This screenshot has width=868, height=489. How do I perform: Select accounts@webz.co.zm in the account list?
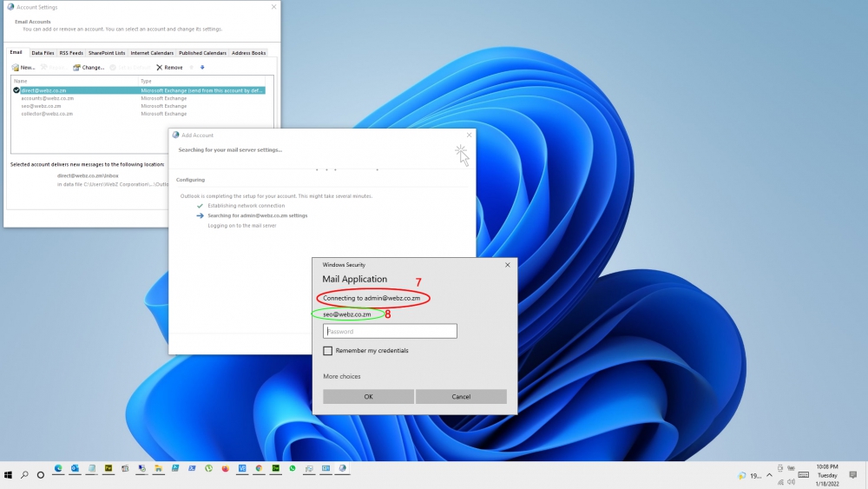tap(47, 98)
